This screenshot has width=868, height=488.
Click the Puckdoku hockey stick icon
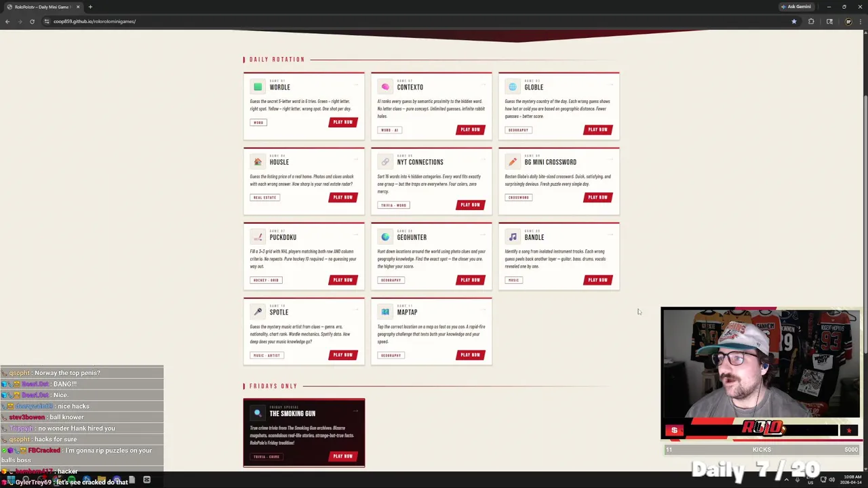258,237
